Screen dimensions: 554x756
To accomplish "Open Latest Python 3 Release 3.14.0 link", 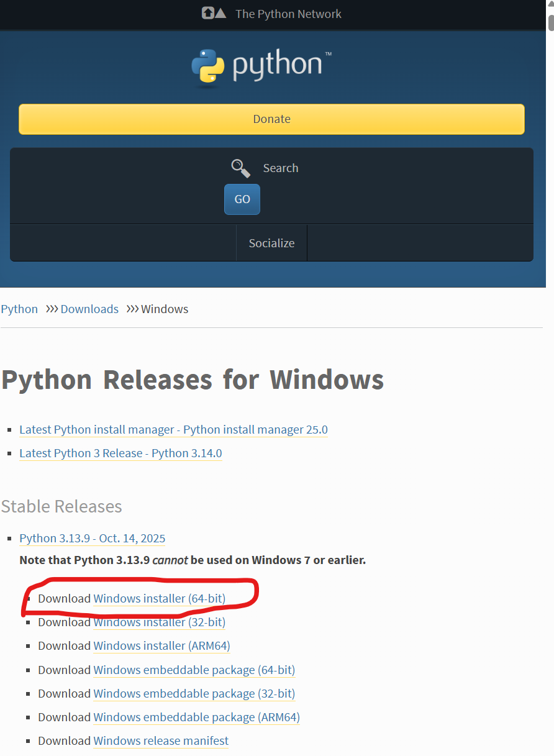I will click(x=120, y=453).
